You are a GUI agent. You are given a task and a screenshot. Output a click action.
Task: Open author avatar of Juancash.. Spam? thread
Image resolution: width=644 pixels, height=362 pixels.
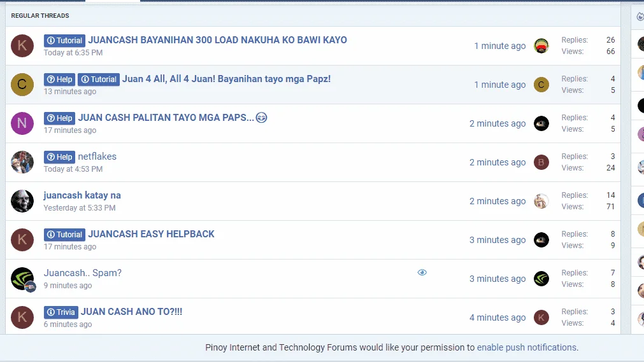point(22,279)
